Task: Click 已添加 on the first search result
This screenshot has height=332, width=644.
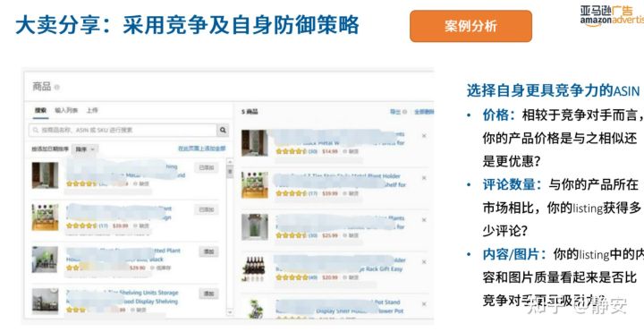Action: 207,167
